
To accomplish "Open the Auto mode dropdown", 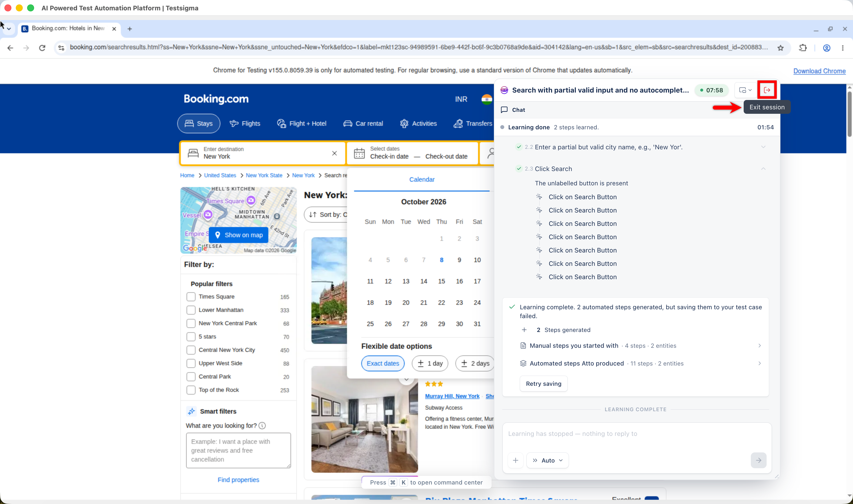I will point(547,460).
